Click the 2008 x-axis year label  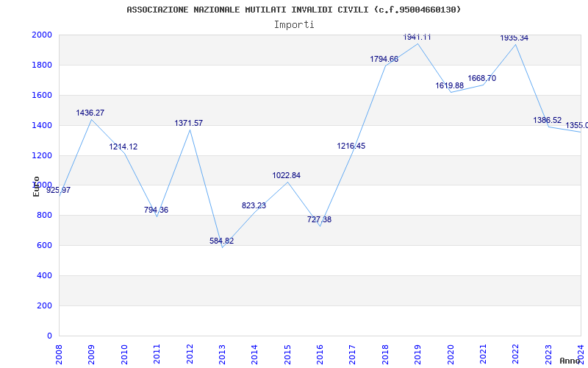click(60, 355)
